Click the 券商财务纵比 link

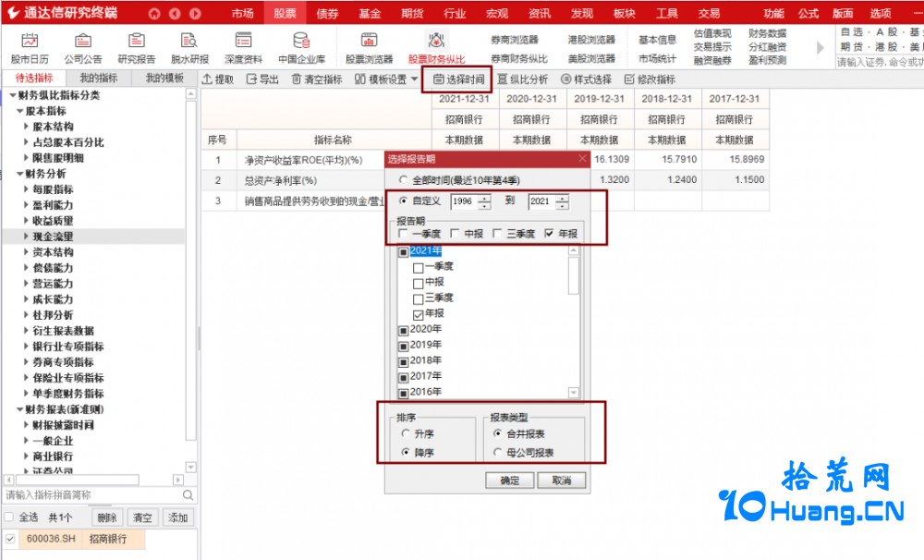[519, 59]
